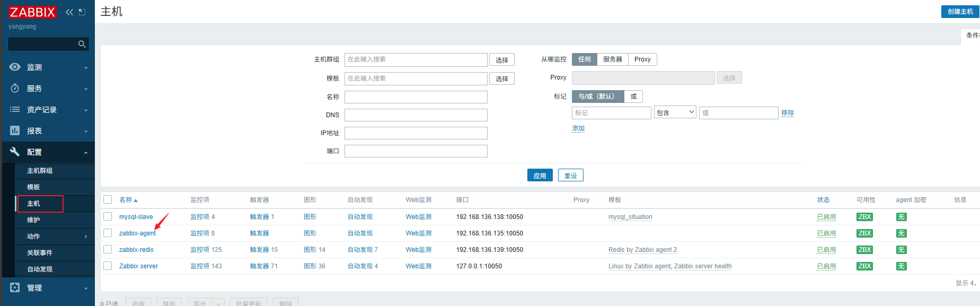Open 触发器 71 for Zabbix server
Image resolution: width=980 pixels, height=306 pixels.
pos(263,266)
